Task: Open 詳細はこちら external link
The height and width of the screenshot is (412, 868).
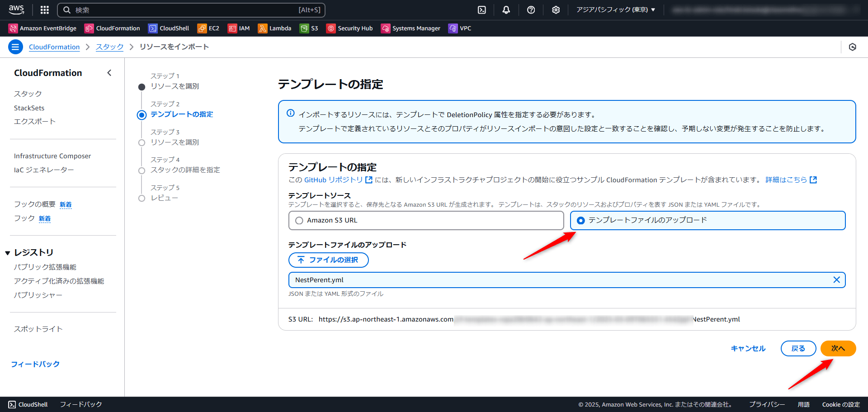Action: coord(791,180)
